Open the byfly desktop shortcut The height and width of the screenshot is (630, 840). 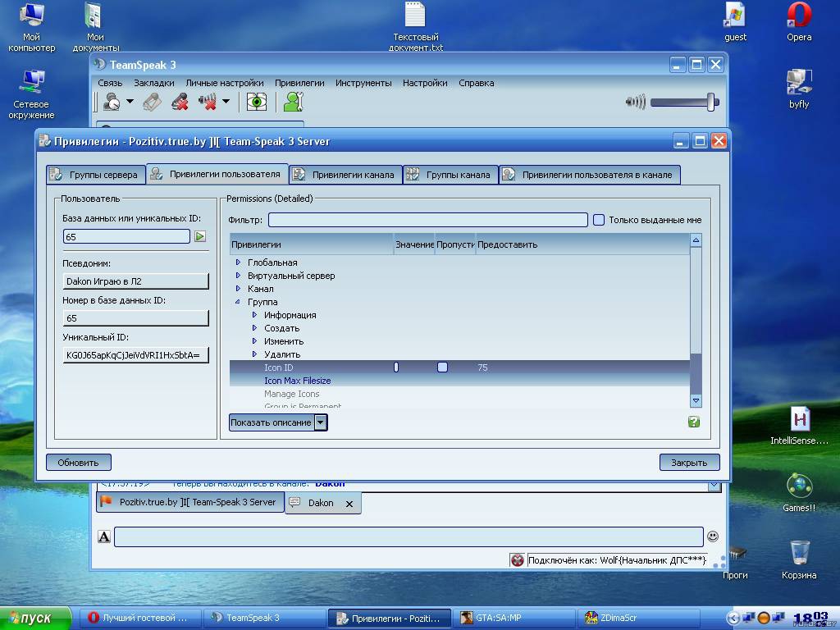point(799,89)
